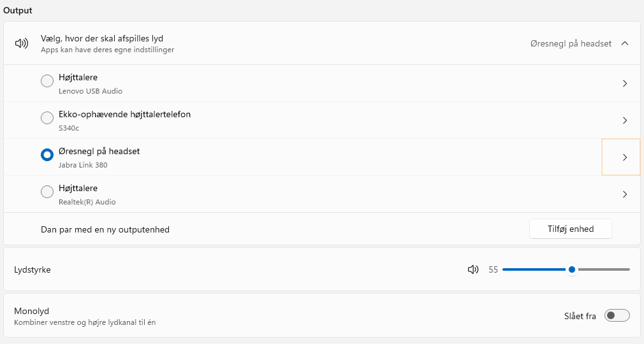This screenshot has height=344, width=644.
Task: Click the selected device label at top right
Action: coord(571,44)
